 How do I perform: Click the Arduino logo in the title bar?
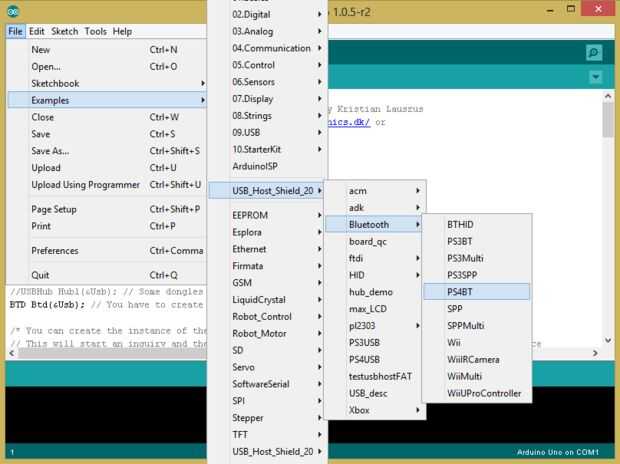tap(13, 11)
